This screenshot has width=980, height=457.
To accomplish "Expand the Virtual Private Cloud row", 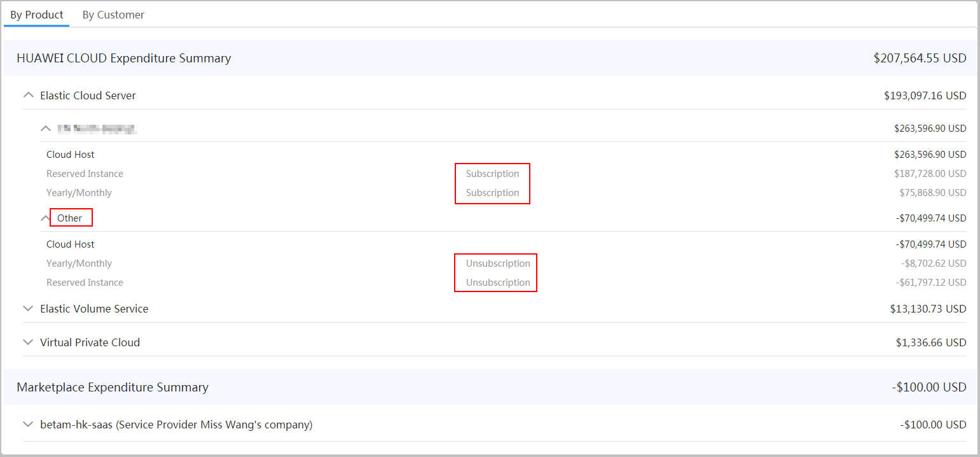I will coord(28,342).
